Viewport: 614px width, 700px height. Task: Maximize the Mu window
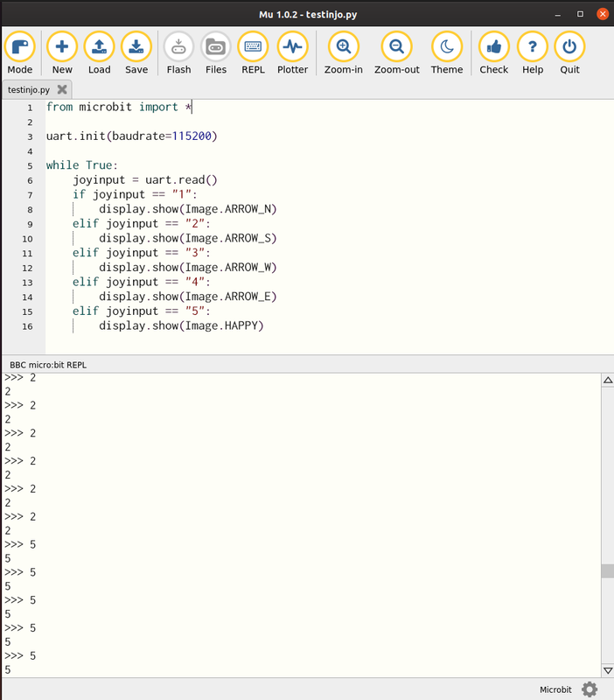click(580, 14)
